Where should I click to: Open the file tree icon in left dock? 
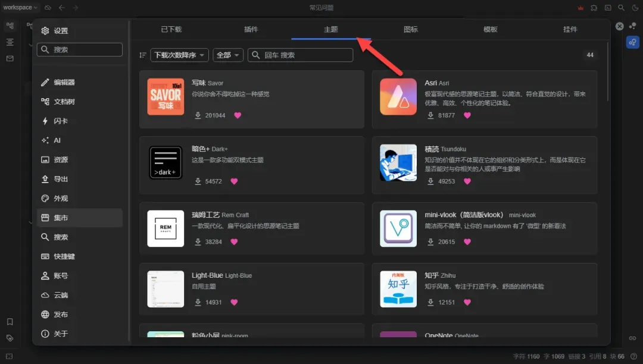10,26
